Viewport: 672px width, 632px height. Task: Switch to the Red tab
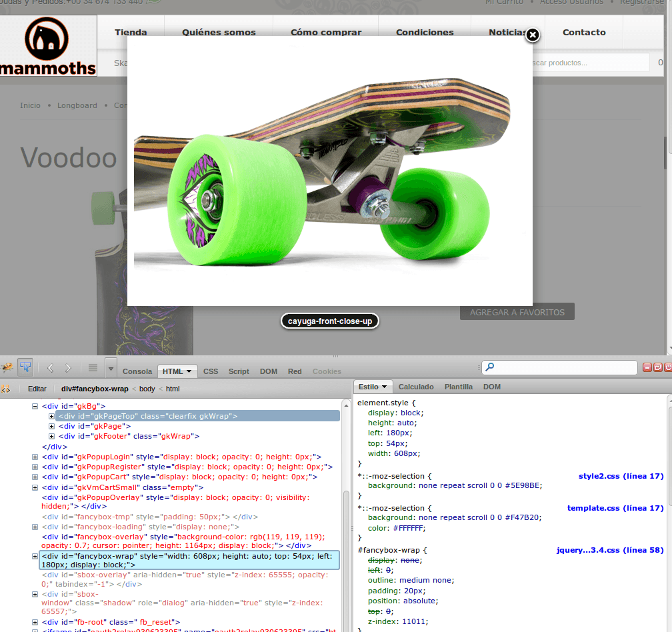click(x=295, y=371)
